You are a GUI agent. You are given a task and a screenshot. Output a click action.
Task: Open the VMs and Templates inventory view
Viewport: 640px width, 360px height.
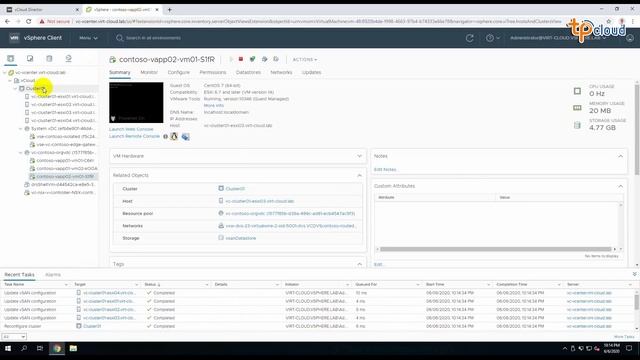coord(30,58)
